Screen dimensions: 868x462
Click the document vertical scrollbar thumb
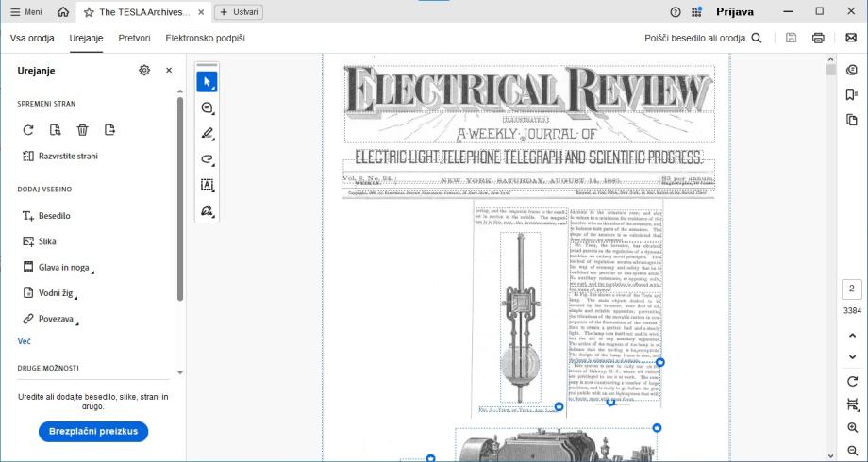(x=830, y=70)
